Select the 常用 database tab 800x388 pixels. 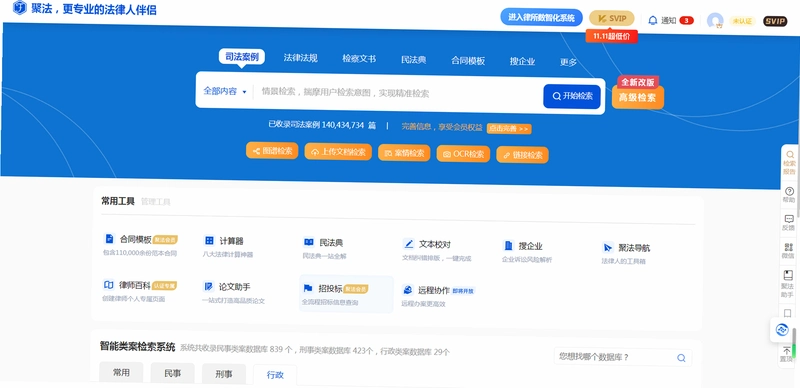tap(121, 373)
